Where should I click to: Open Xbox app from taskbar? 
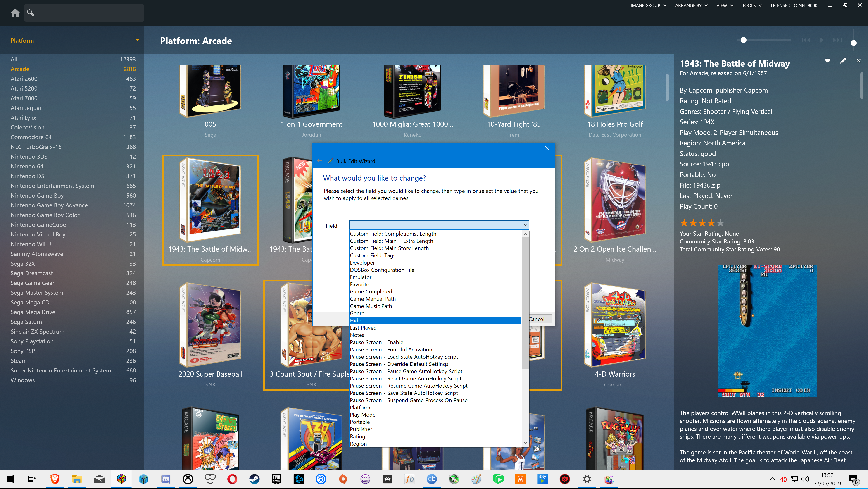point(188,479)
